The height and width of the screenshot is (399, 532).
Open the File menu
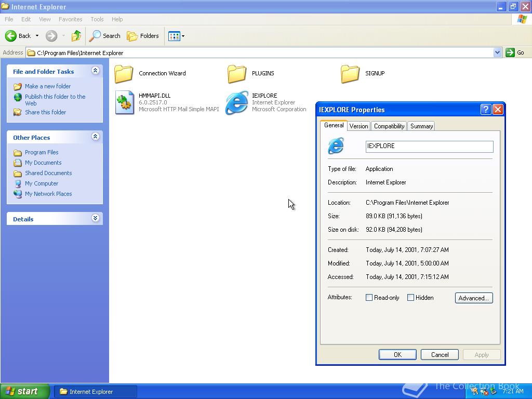click(9, 19)
